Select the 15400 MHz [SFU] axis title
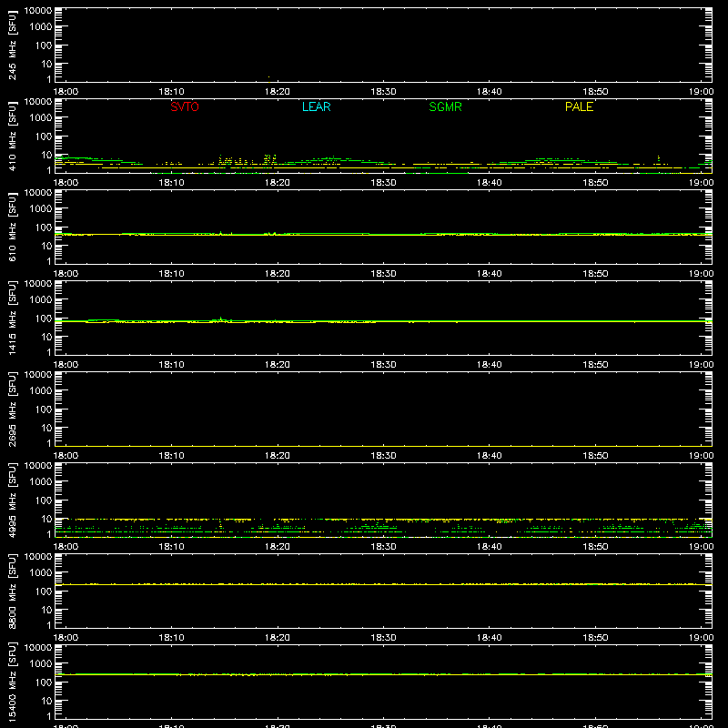Viewport: 728px width, 728px height. click(12, 682)
